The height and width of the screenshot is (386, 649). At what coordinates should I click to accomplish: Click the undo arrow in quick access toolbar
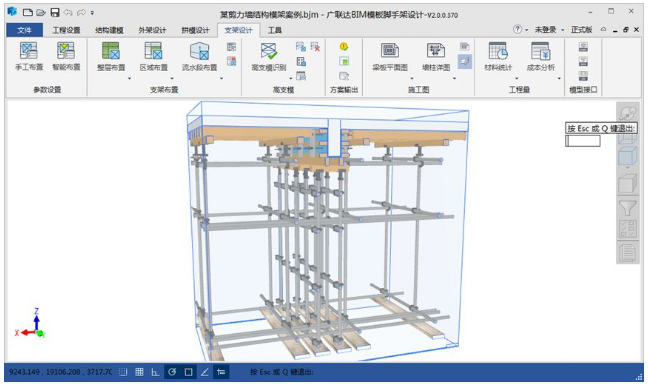click(x=68, y=12)
